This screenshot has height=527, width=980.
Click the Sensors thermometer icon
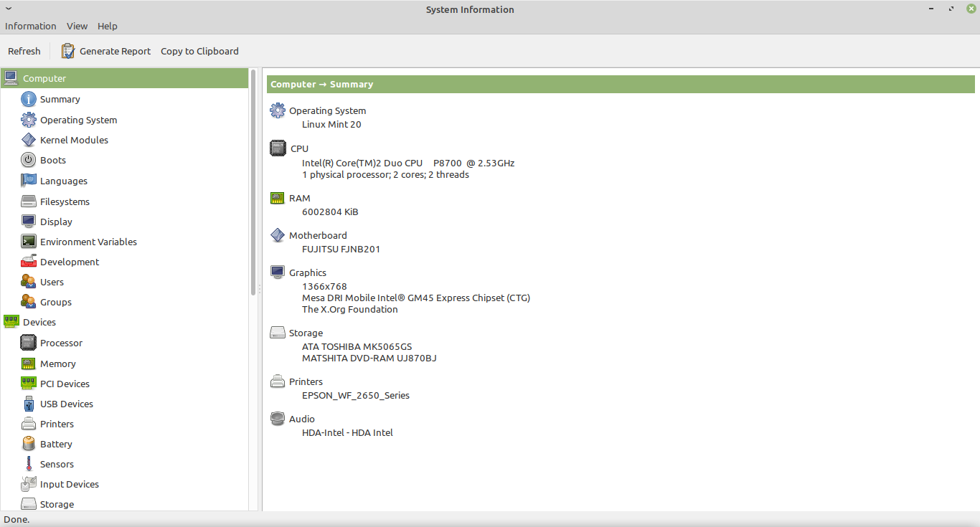pyautogui.click(x=29, y=464)
